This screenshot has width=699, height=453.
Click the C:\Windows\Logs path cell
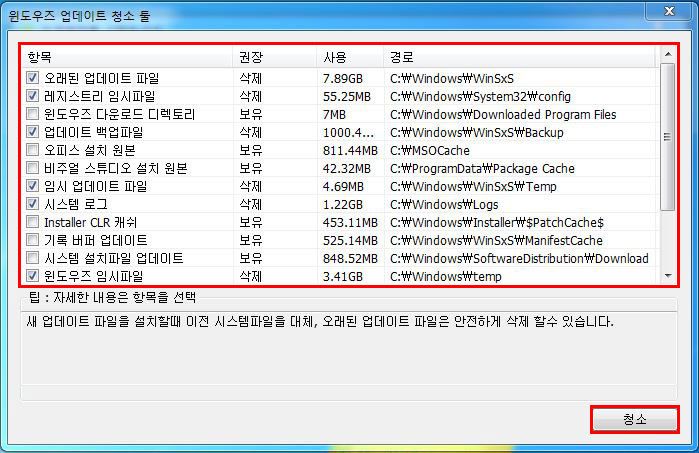(x=444, y=205)
